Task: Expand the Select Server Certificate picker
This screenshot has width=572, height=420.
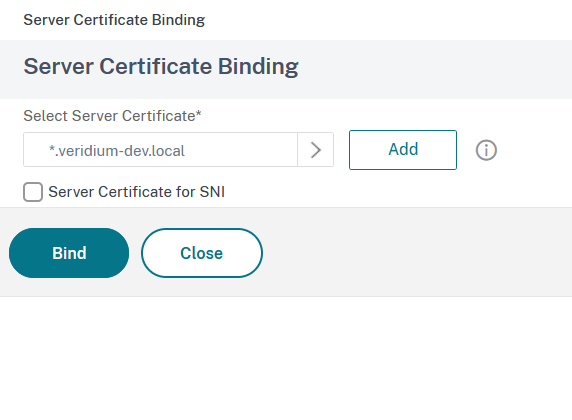Action: point(316,150)
